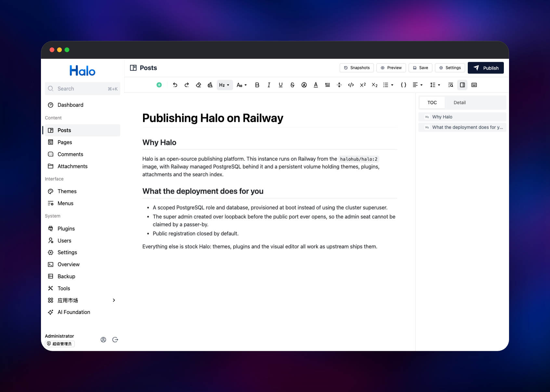This screenshot has height=392, width=550.
Task: Jump to 'Why Halo' in the TOC
Action: coord(462,117)
